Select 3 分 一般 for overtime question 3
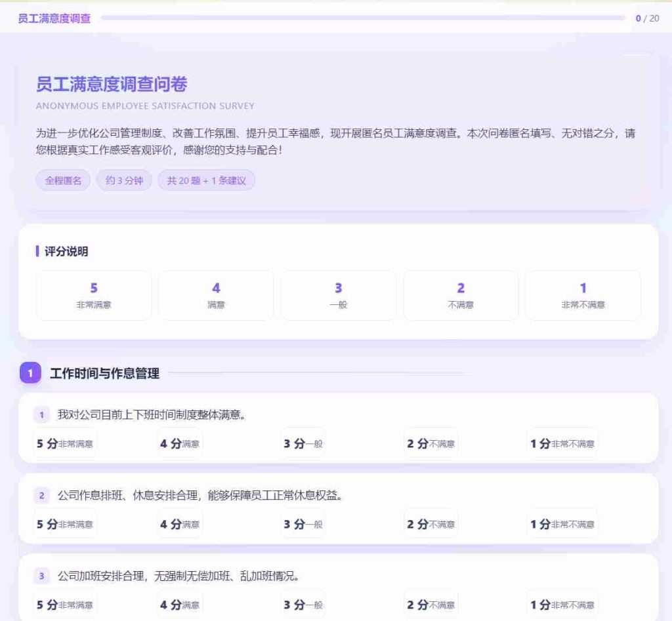 (303, 605)
